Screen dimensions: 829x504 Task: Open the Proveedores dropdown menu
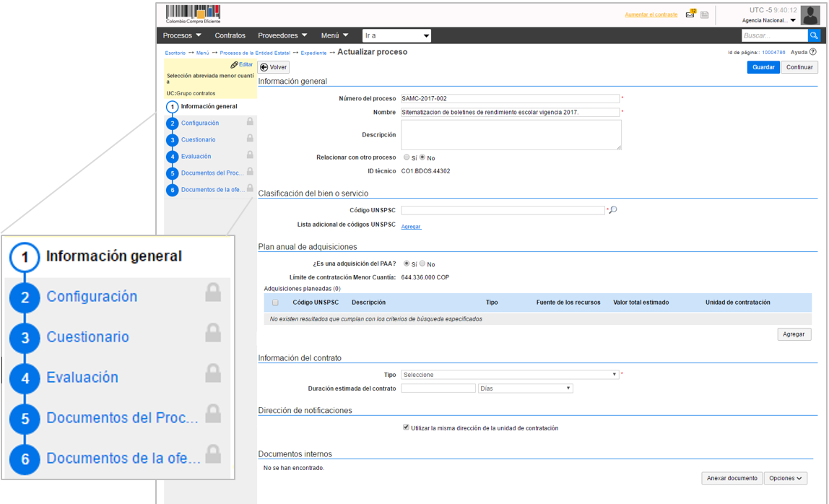[282, 35]
